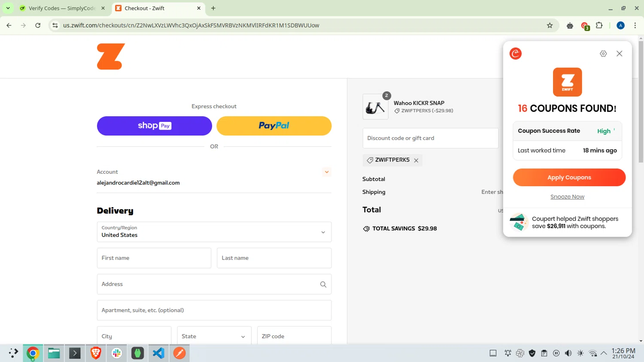Click the network wifi tray icon
Screen dimensions: 644x362
tap(592, 353)
